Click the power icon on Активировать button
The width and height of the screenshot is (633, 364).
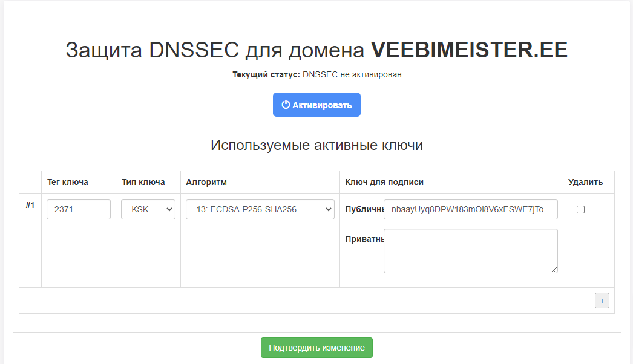click(286, 105)
